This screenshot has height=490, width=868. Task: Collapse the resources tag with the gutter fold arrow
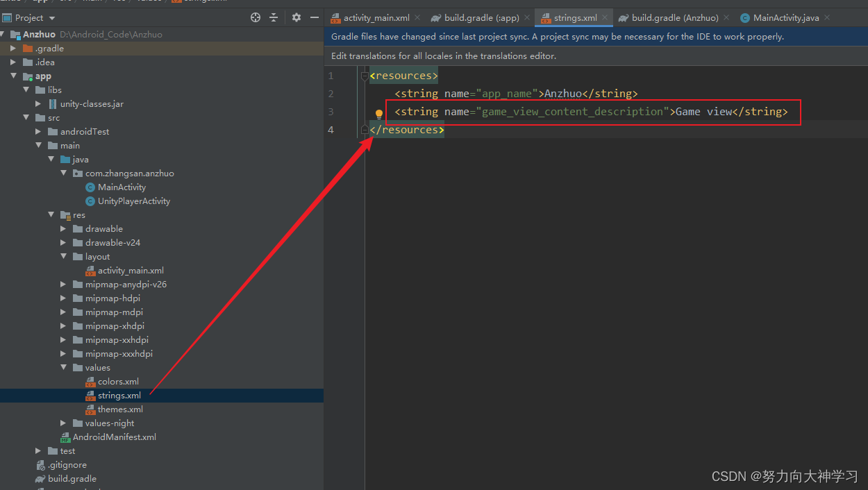[364, 75]
